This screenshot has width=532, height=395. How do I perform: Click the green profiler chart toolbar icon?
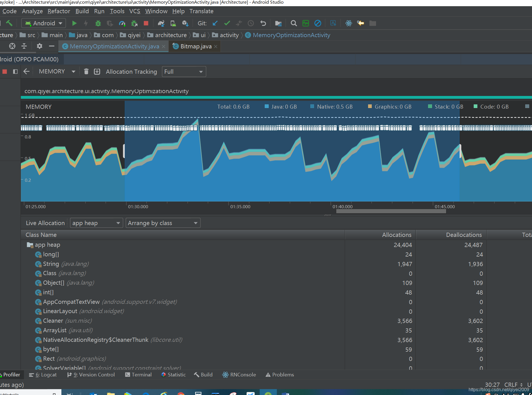pyautogui.click(x=306, y=23)
